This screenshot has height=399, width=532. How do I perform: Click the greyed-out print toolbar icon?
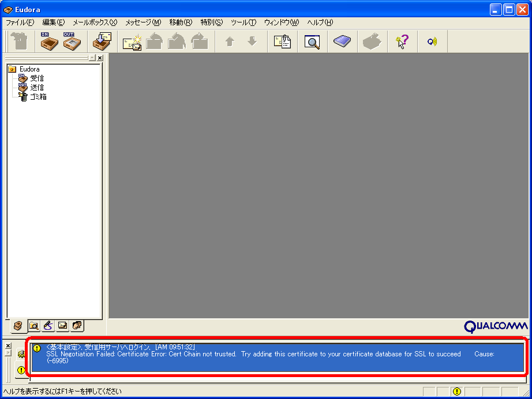pyautogui.click(x=372, y=42)
